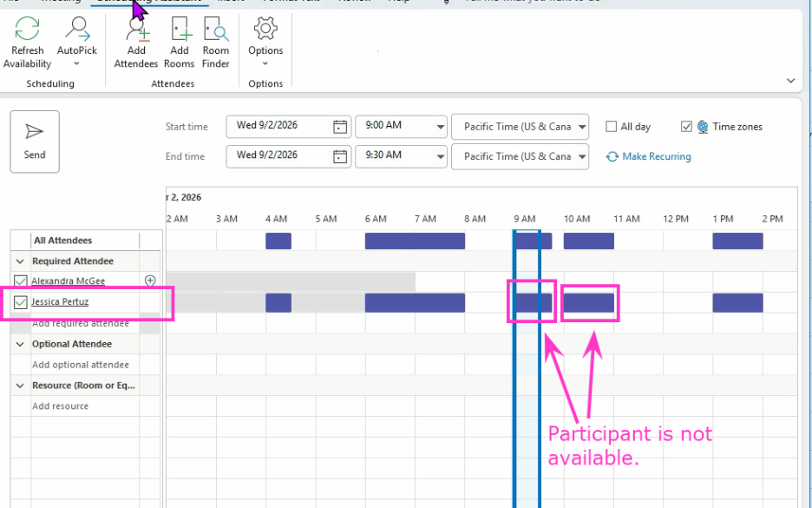Click the 12 PM time header
This screenshot has height=508, width=812.
(676, 219)
